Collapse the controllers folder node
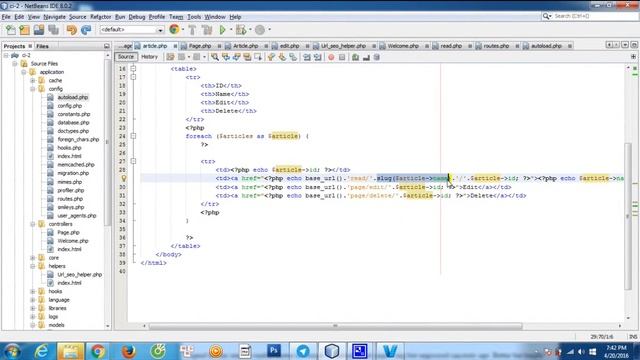The image size is (640, 360). [33, 224]
